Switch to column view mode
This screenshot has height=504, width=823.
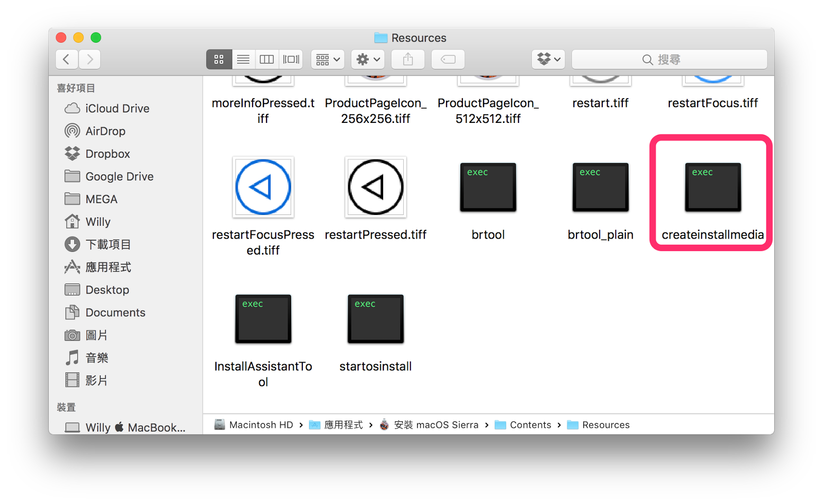(x=267, y=60)
